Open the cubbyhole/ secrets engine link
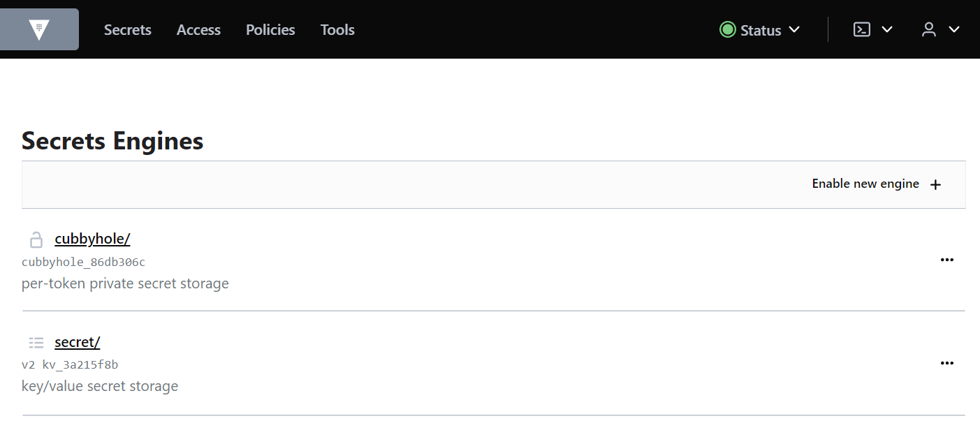Image resolution: width=980 pixels, height=421 pixels. (x=92, y=239)
